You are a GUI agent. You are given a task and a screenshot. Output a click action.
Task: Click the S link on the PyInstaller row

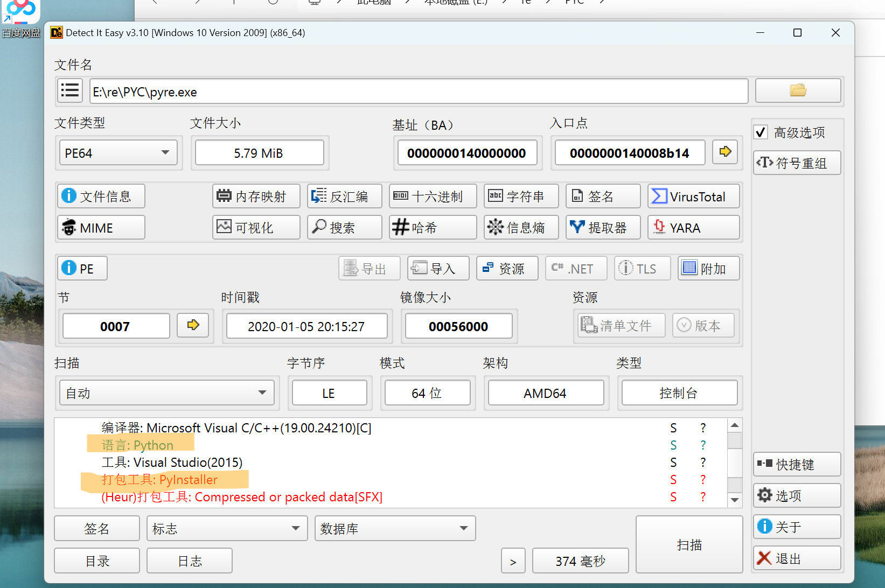click(x=673, y=479)
